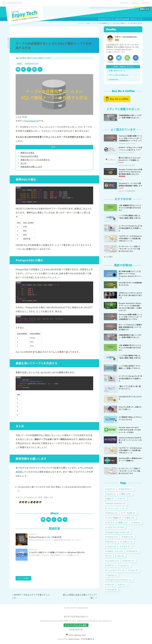Screen dimensions: 152x644
Task: Click ブログを報告する in the footer
Action: pyautogui.click(x=87, y=639)
